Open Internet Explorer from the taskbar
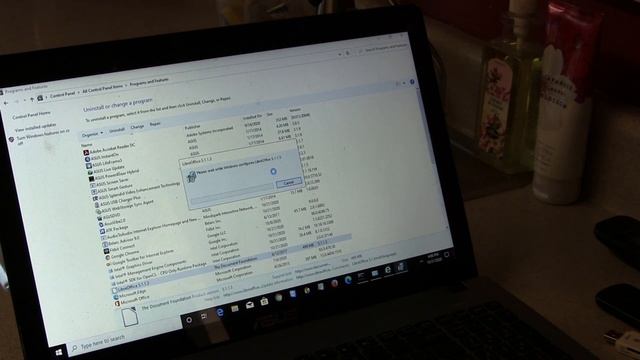640x360 pixels. 220,312
